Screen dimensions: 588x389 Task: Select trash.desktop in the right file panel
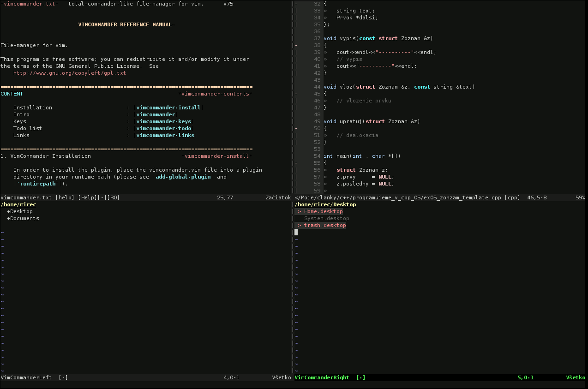(x=324, y=225)
